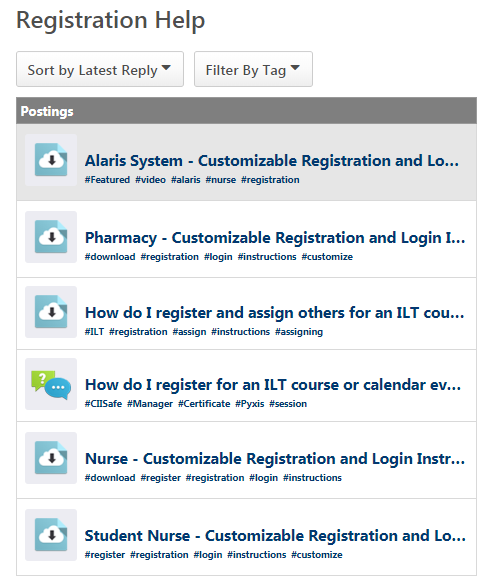Click the #Pyxis tag
Viewport: 477px width, 578px height.
point(250,404)
